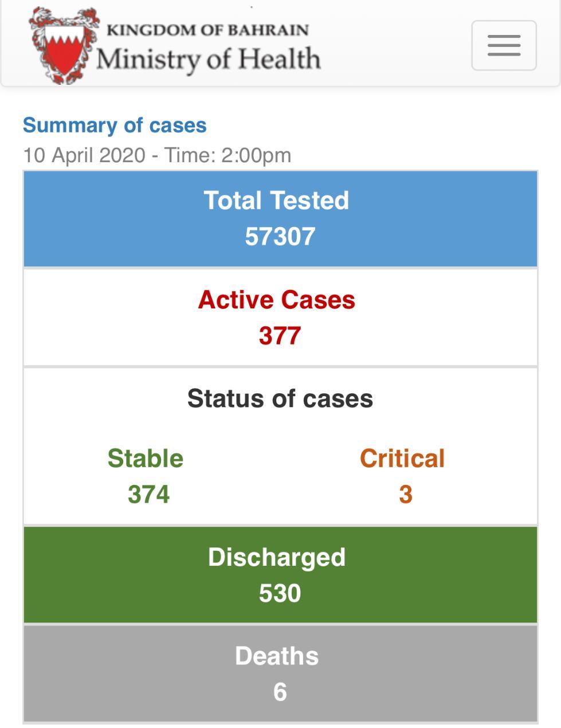Click the Deaths count 6

tap(280, 691)
